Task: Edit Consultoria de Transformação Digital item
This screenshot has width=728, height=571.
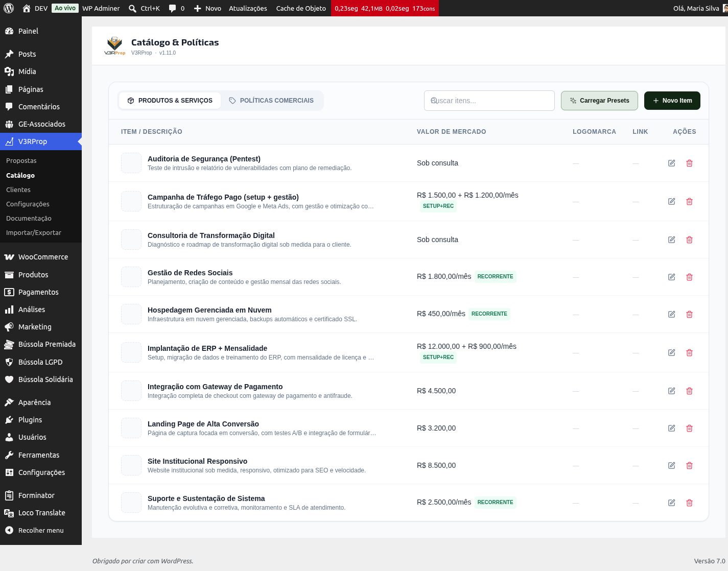Action: (x=672, y=240)
